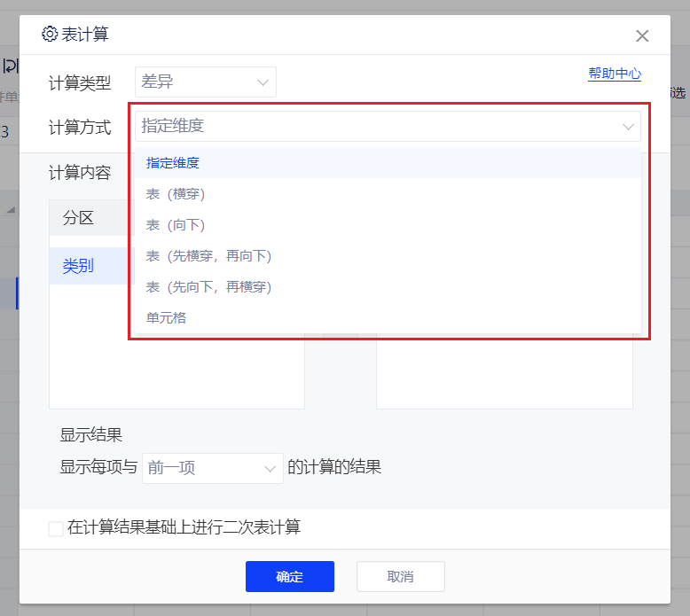This screenshot has width=690, height=616.
Task: Click the gear icon beside 表计算 title
Action: pos(50,35)
